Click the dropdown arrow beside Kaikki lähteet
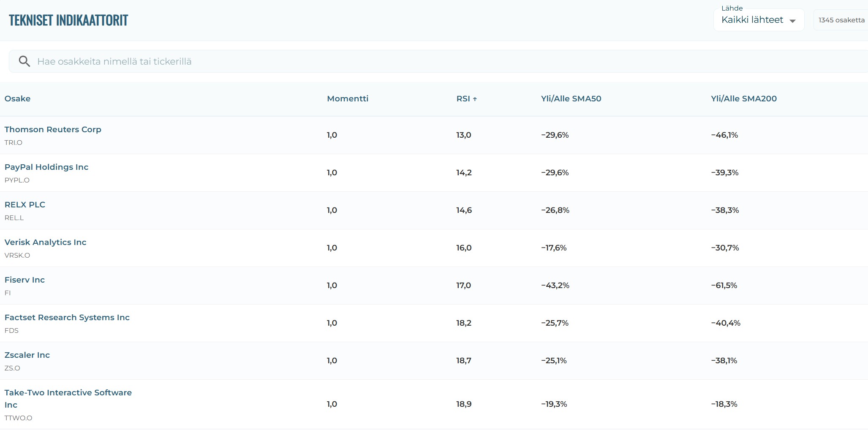The image size is (868, 430). pos(792,21)
